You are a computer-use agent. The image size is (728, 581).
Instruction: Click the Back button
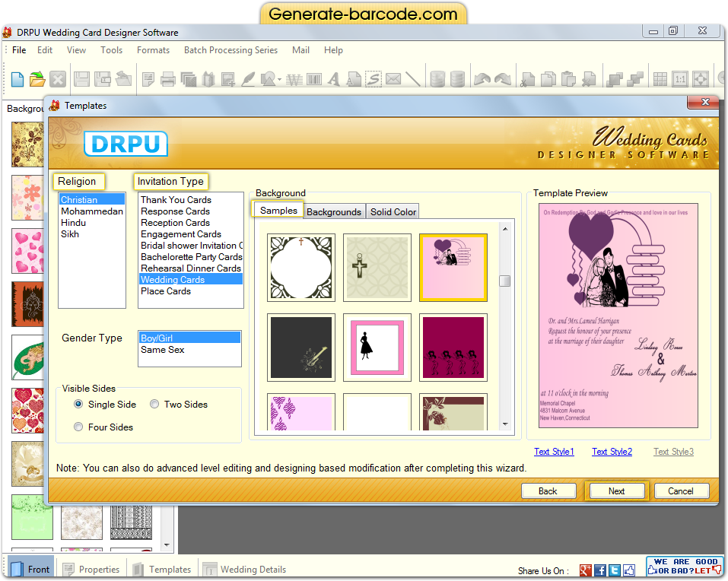click(x=548, y=491)
